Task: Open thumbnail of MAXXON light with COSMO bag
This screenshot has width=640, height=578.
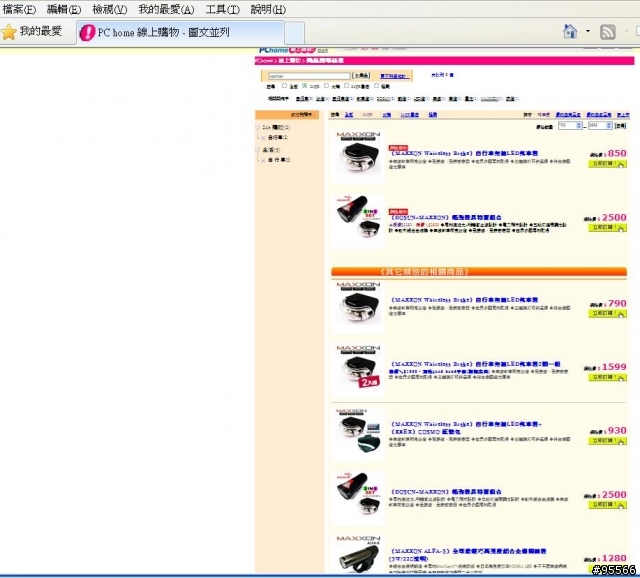Action: (x=358, y=434)
